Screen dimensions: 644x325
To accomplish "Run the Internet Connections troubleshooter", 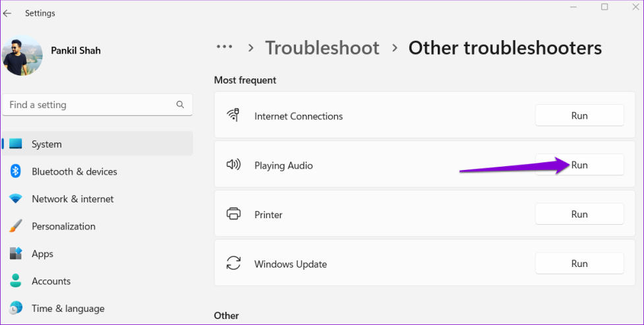I will (x=579, y=115).
